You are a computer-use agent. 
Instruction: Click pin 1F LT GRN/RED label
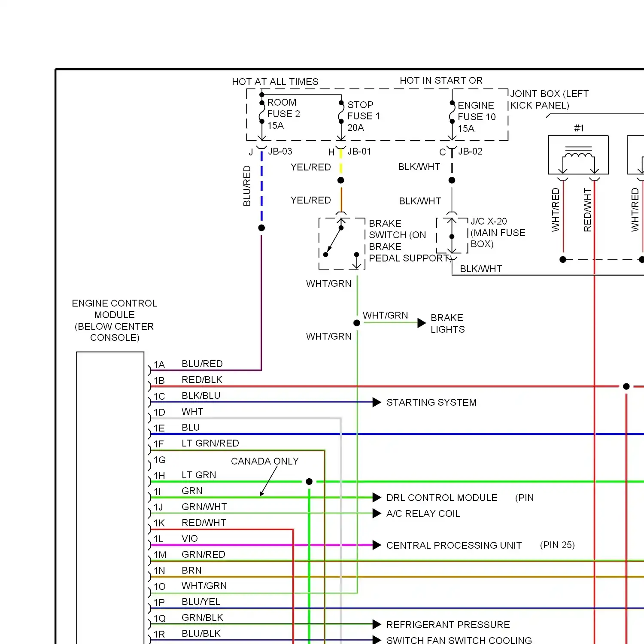coord(210,443)
